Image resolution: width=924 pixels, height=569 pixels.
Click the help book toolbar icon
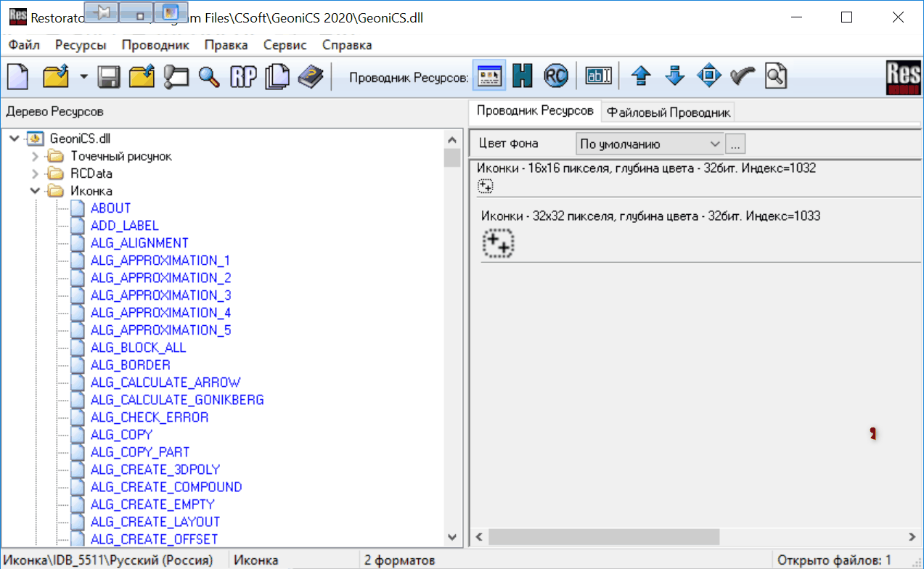[x=309, y=75]
